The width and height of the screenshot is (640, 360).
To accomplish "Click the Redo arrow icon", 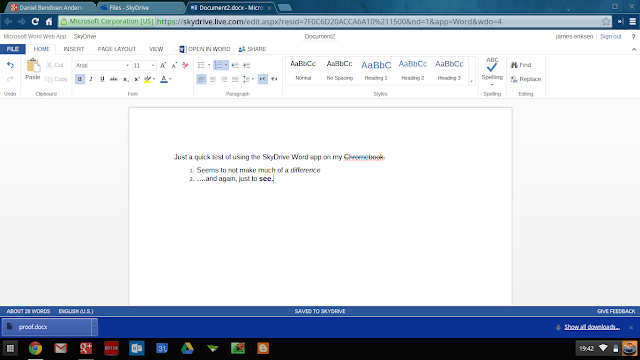I will tap(10, 79).
